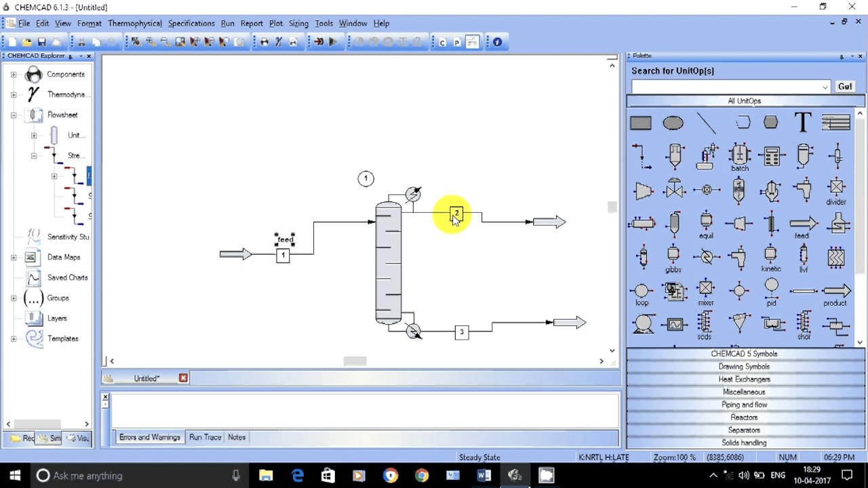Expand the Templates tree node
868x488 pixels.
(13, 339)
